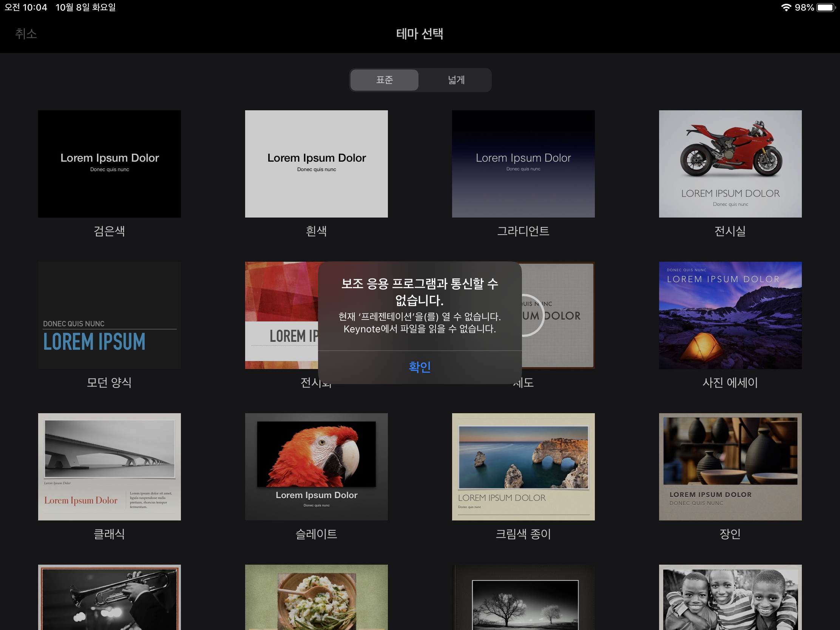Screen dimensions: 840x630
Task: Switch to the 표준 aspect ratio tab
Action: pos(384,80)
